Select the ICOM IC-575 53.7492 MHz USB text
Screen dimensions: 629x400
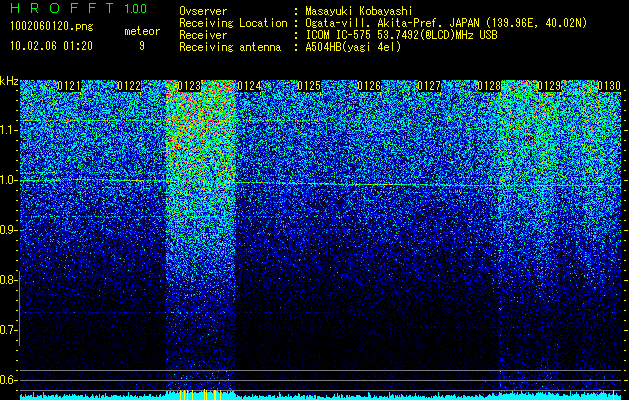pos(401,35)
